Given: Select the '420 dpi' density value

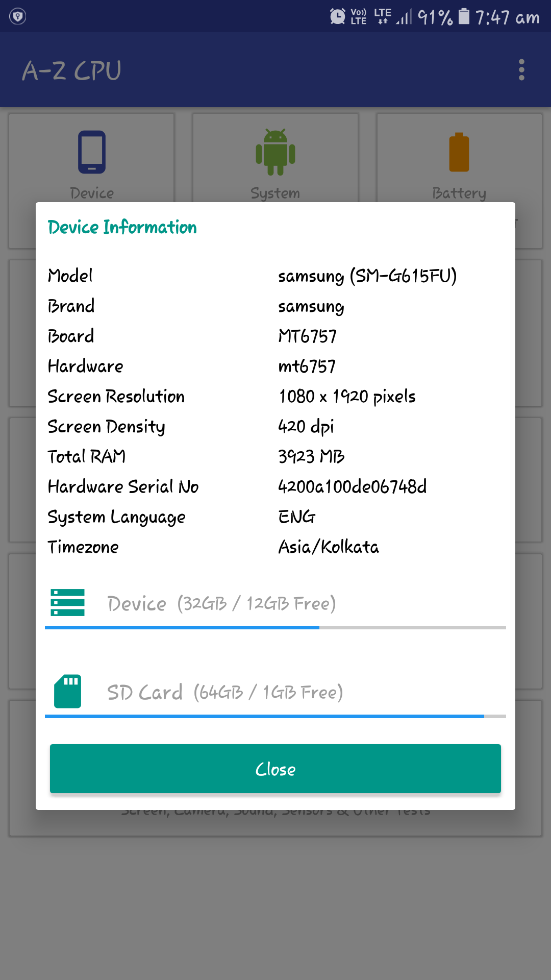Looking at the screenshot, I should click(306, 427).
